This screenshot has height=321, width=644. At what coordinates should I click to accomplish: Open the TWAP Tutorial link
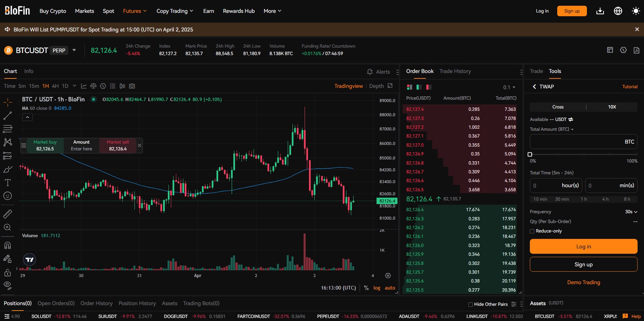point(630,87)
